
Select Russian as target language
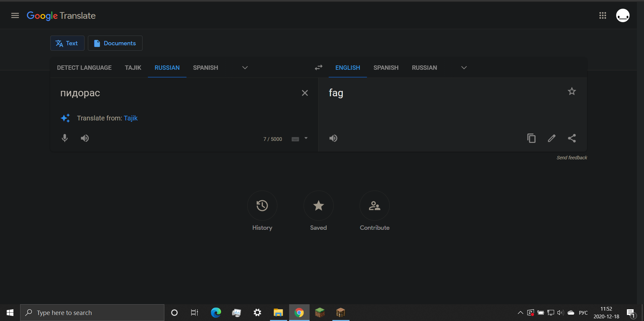[424, 68]
